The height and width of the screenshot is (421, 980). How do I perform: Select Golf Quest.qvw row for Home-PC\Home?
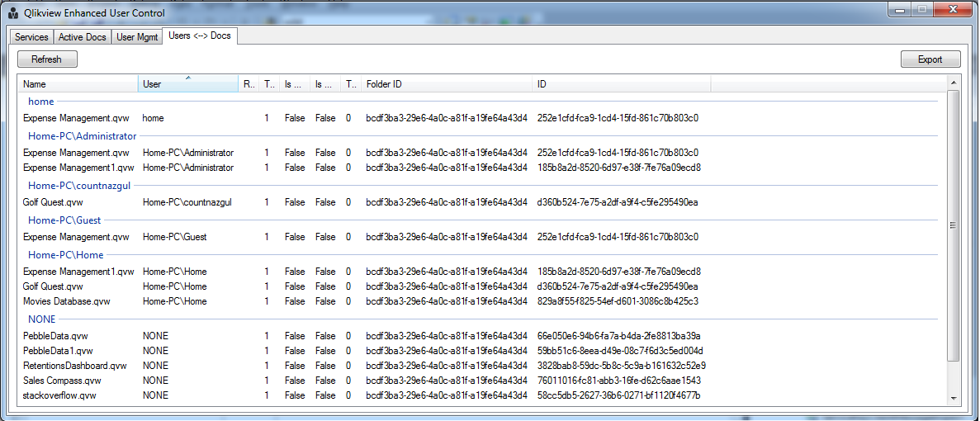tap(365, 286)
